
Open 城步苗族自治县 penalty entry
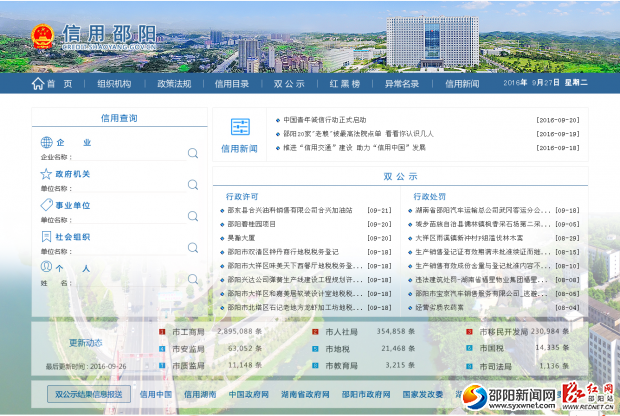pyautogui.click(x=482, y=224)
